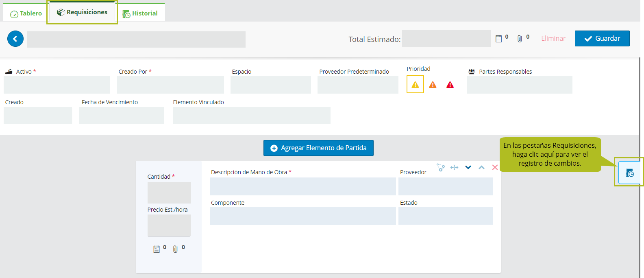
Task: Click the Proveedor Predeterminado field
Action: click(358, 85)
